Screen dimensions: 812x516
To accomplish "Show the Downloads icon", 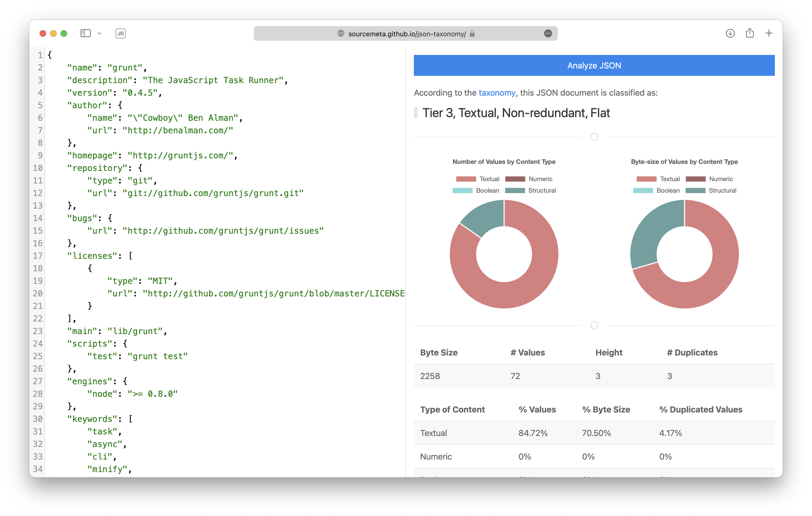I will click(730, 33).
